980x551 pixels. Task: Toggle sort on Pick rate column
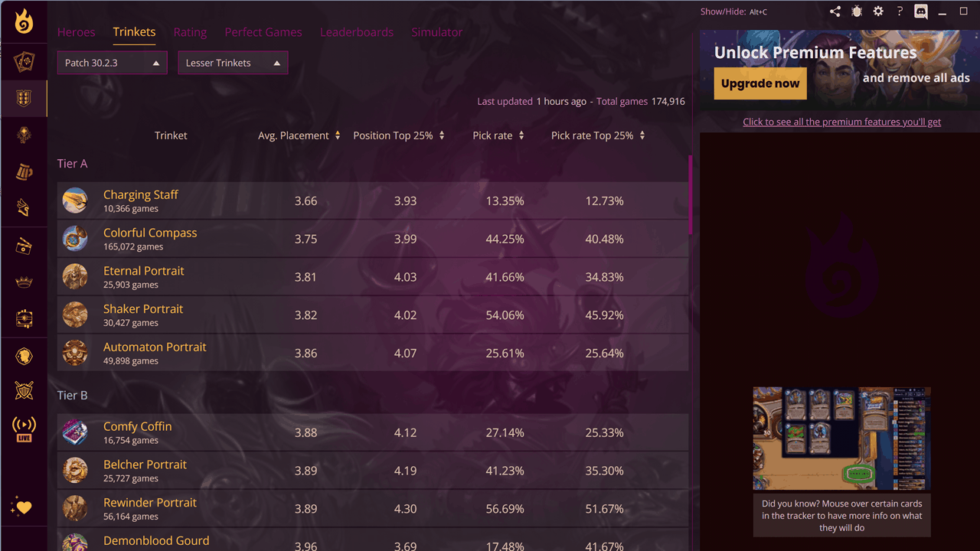point(521,135)
